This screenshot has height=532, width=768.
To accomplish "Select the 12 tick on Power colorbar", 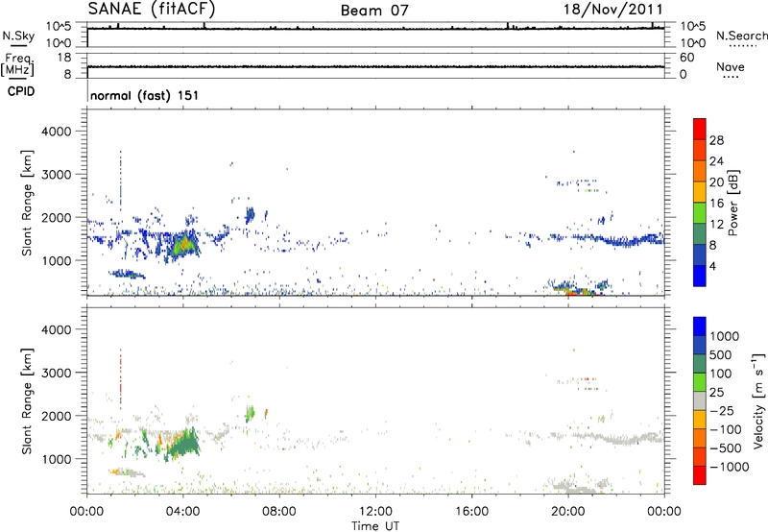I will 716,225.
